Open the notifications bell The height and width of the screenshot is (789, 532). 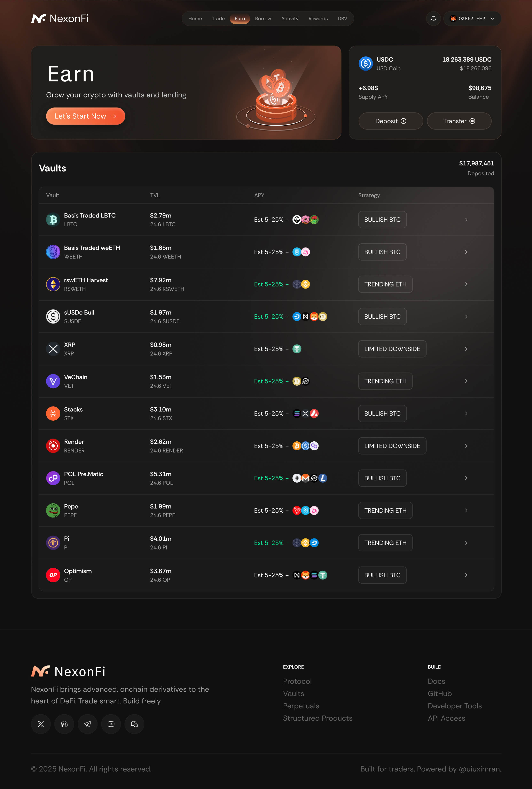(433, 18)
